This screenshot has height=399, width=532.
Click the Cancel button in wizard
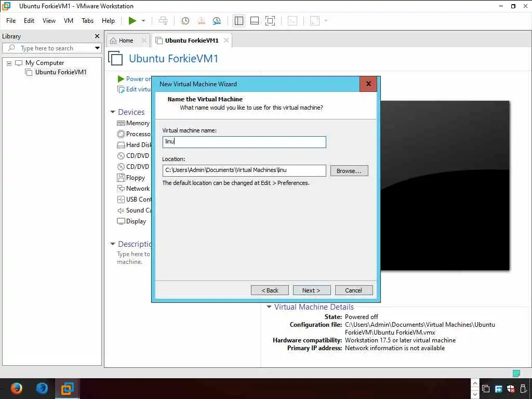[x=353, y=290]
